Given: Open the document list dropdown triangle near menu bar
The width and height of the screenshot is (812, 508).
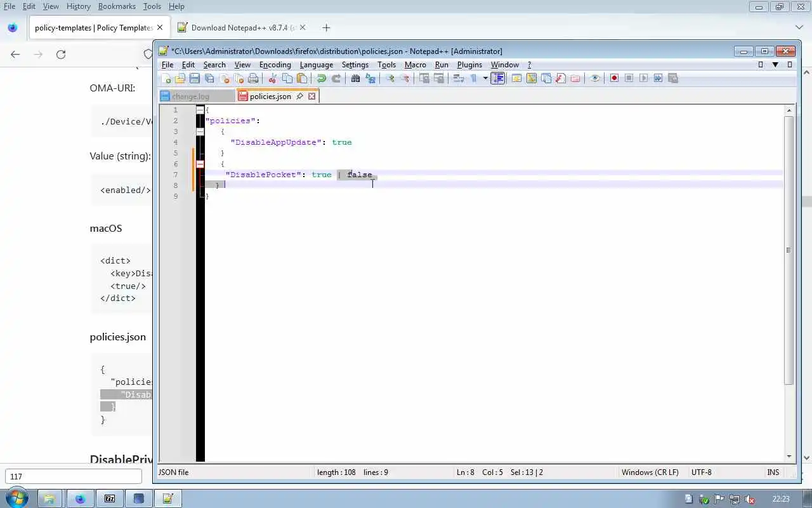Looking at the screenshot, I should (x=775, y=65).
